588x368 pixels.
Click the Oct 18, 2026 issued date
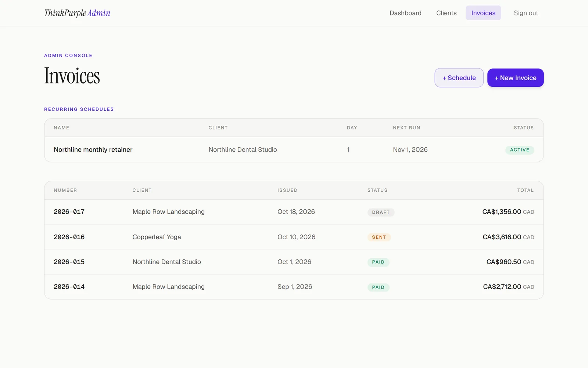pos(296,212)
